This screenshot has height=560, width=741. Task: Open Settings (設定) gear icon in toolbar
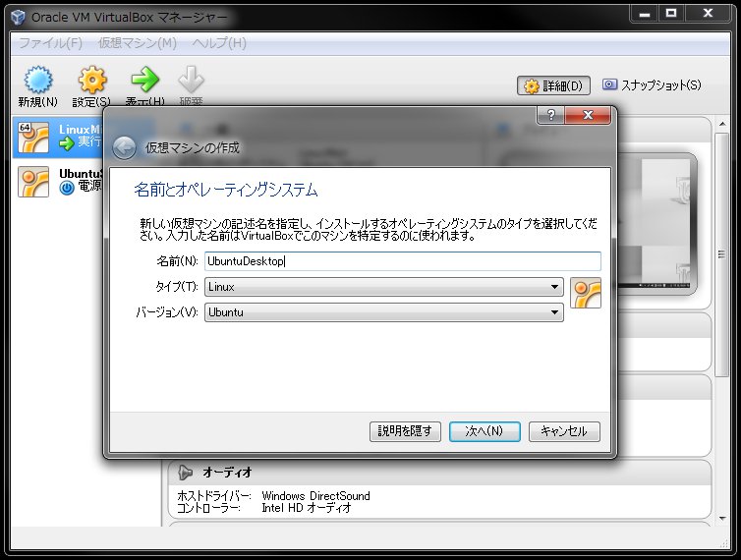coord(92,80)
